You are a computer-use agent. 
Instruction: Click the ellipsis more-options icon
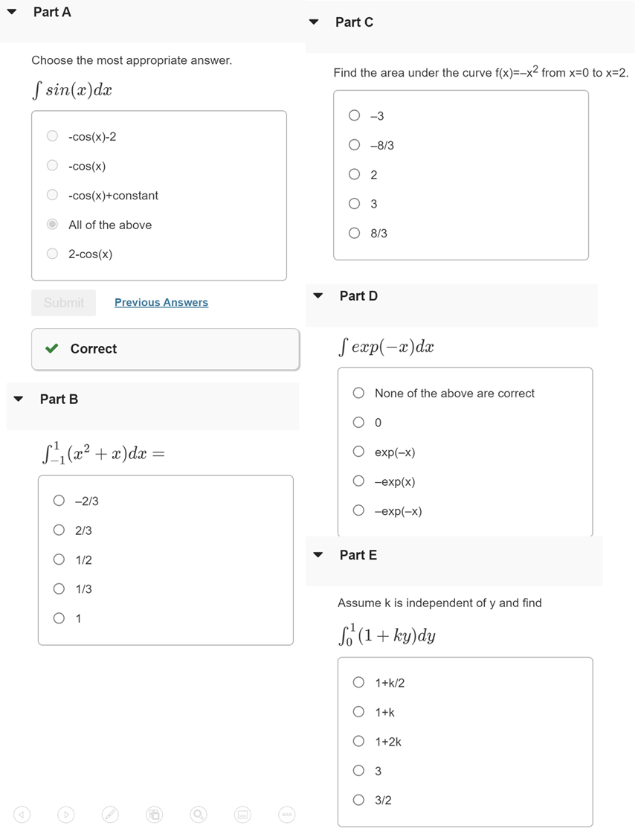pos(286,815)
